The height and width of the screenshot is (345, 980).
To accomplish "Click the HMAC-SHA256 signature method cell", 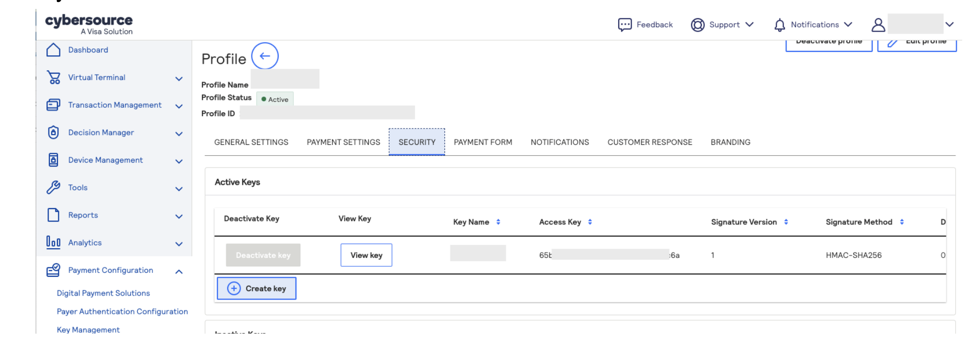I will [854, 255].
